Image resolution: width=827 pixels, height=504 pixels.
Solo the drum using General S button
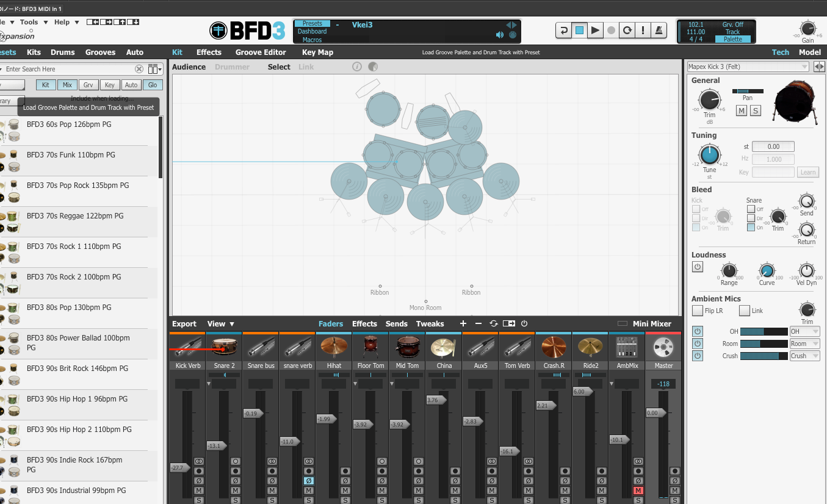click(756, 110)
